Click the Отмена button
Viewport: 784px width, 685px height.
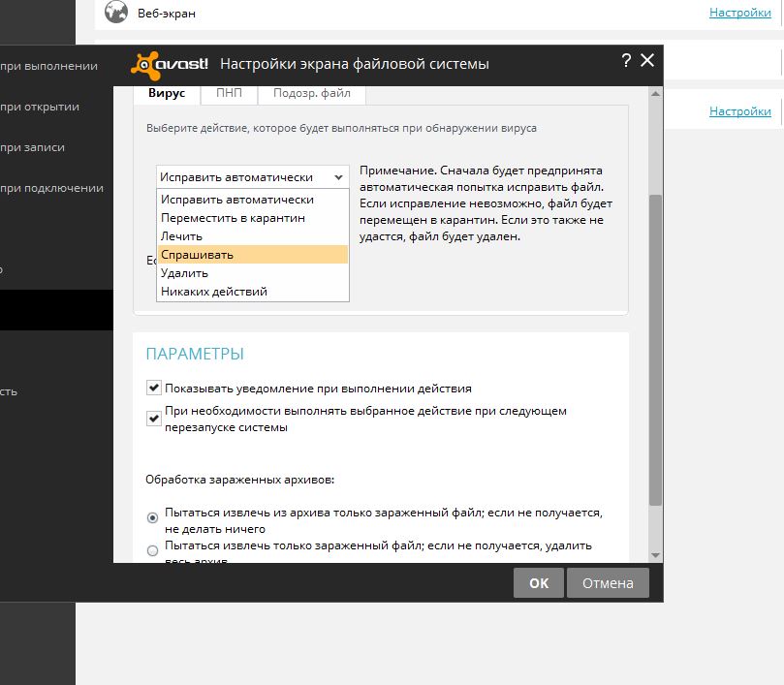point(607,583)
